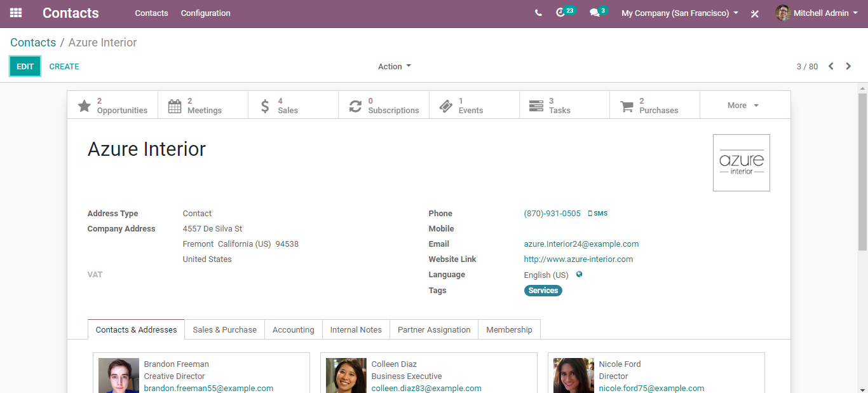Open Colleen Diaz's photo
This screenshot has width=868, height=393.
pyautogui.click(x=346, y=375)
